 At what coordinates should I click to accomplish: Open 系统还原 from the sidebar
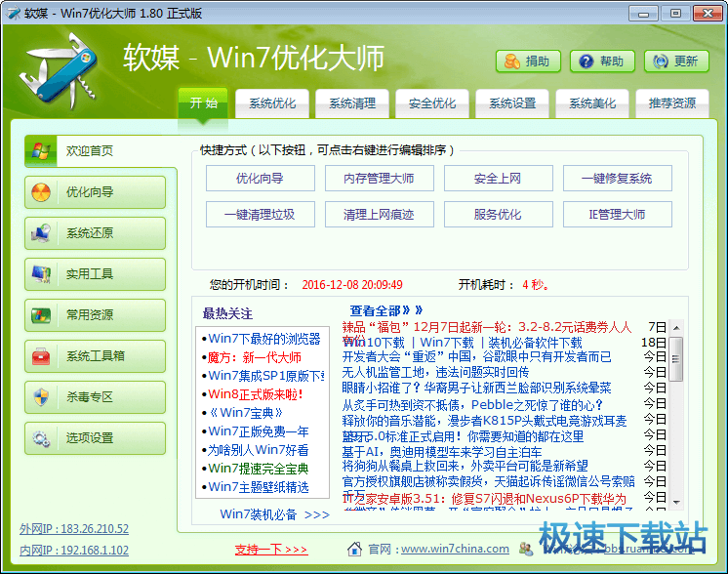(96, 233)
